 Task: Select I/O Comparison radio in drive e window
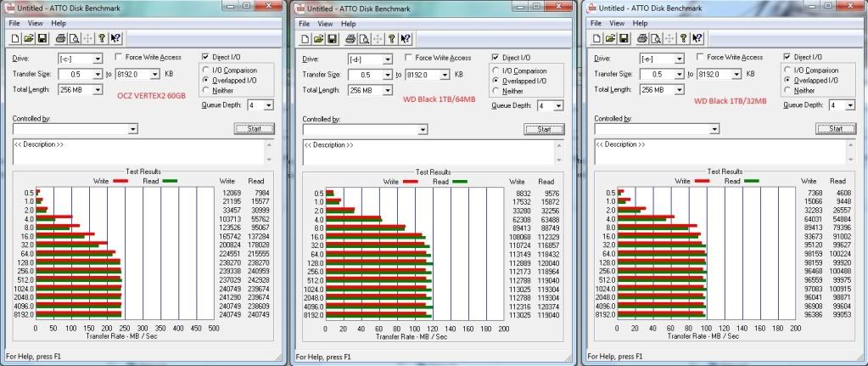pos(788,70)
